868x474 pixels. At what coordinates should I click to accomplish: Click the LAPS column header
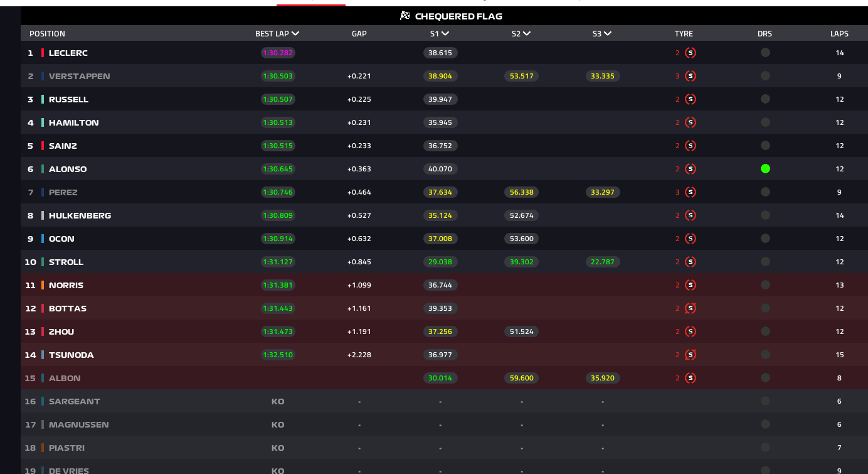click(840, 34)
